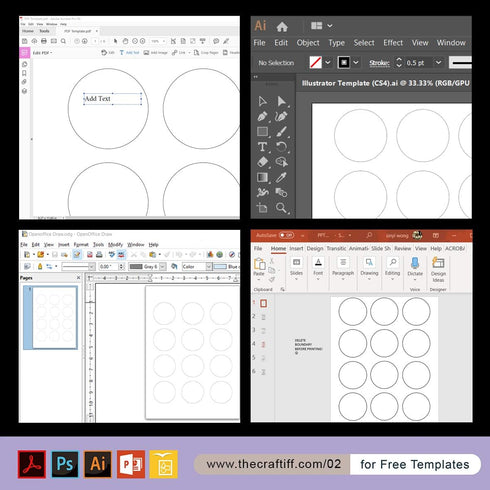Viewport: 490px width, 490px height.
Task: Click the thecraftiff.com/02 link
Action: 273,464
